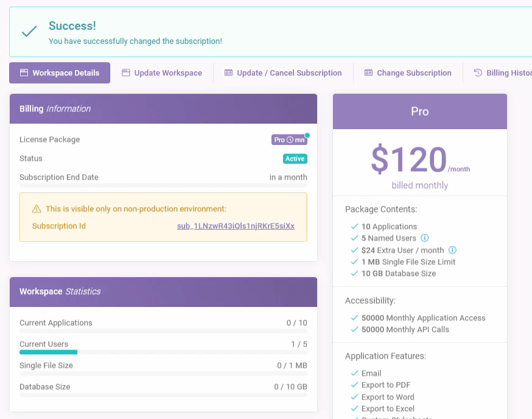This screenshot has height=419, width=532.
Task: Click checkmark beside 10 GB Database Size
Action: [354, 273]
